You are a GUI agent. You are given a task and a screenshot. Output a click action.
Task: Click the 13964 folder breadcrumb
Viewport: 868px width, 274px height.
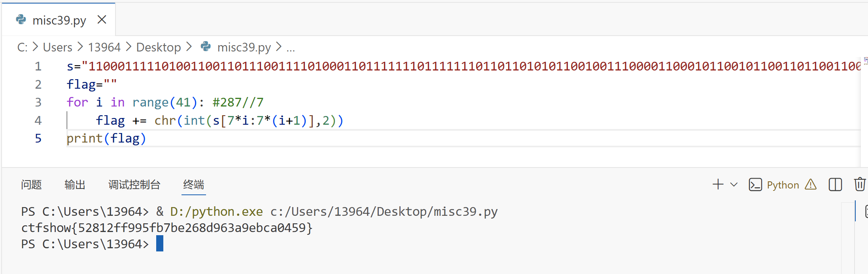tap(104, 47)
